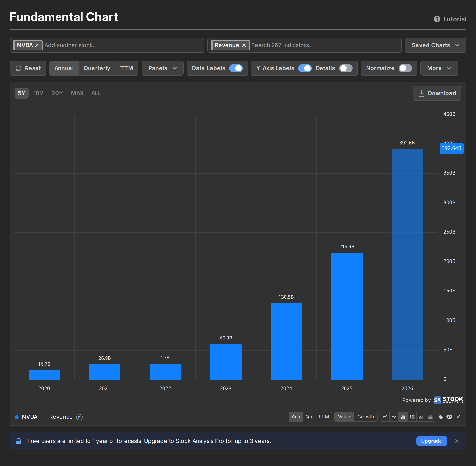The image size is (476, 466).
Task: Select the line chart type icon
Action: (385, 417)
